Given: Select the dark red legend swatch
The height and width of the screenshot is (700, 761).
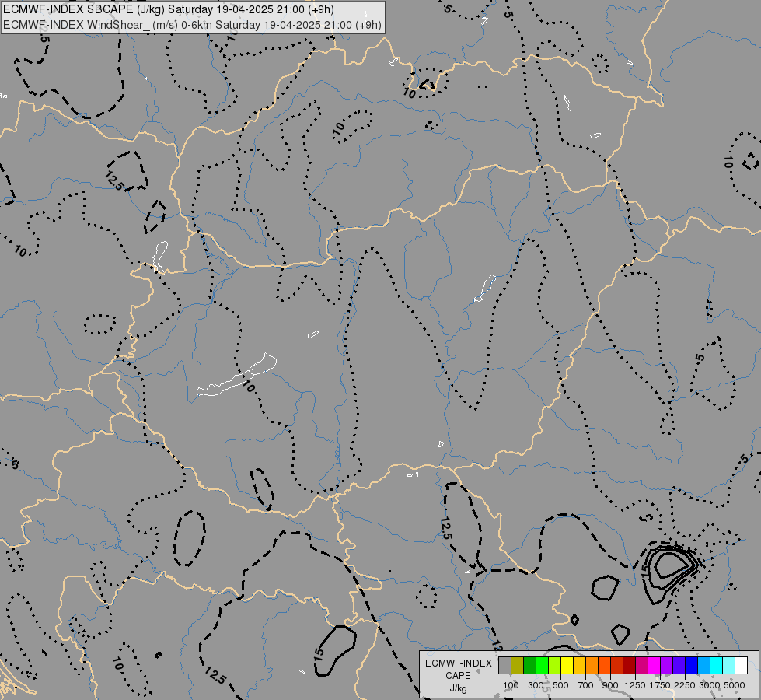Looking at the screenshot, I should point(629,666).
